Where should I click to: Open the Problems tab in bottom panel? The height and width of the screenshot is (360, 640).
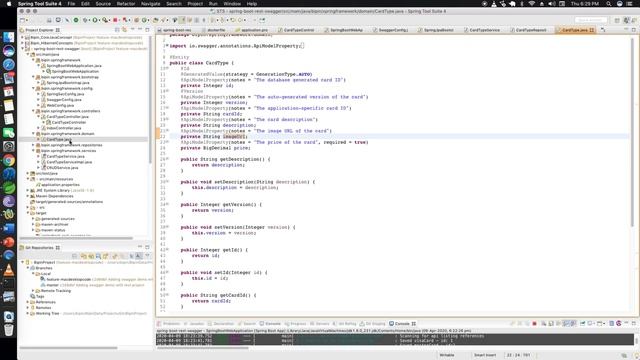tap(171, 324)
